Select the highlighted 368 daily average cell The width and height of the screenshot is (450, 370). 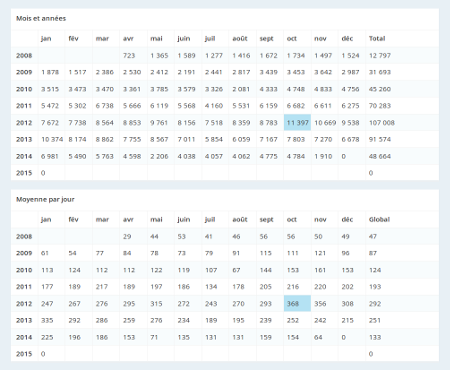[297, 304]
